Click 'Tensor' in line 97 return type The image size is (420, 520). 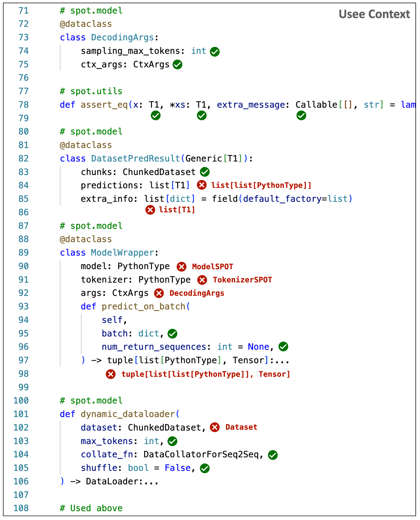[248, 360]
